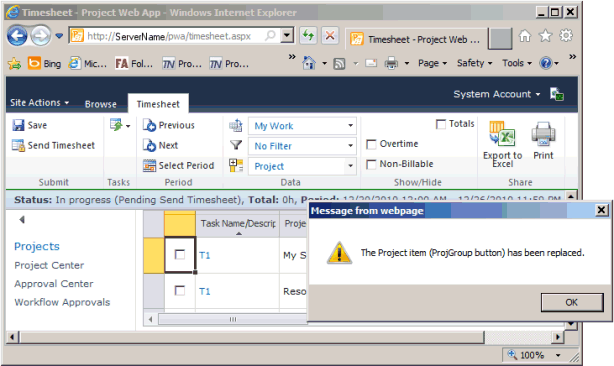
Task: Open the Projects navigation heading
Action: point(37,246)
